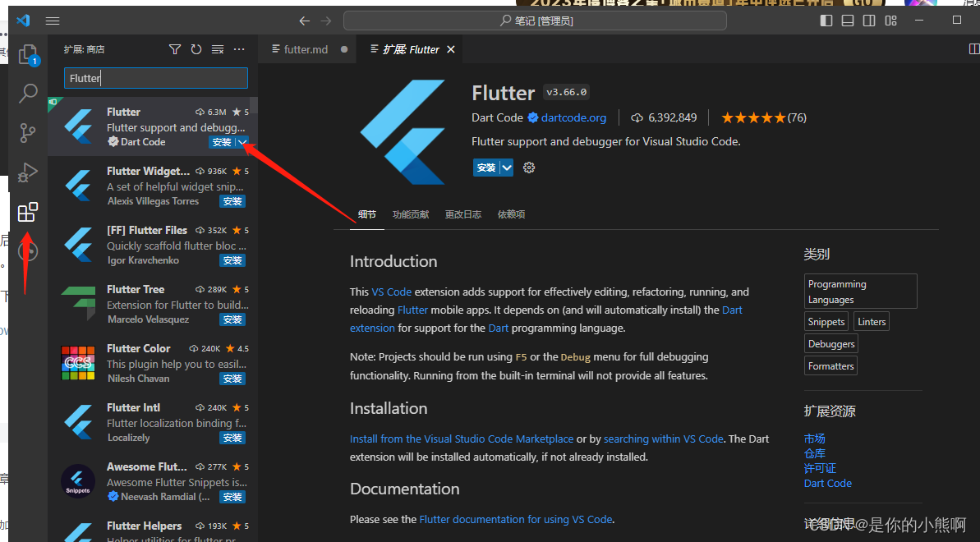
Task: Install the Flutter Color extension
Action: tap(232, 379)
